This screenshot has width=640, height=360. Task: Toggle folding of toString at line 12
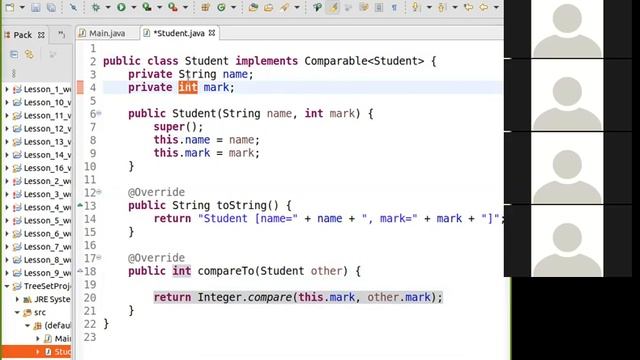99,192
